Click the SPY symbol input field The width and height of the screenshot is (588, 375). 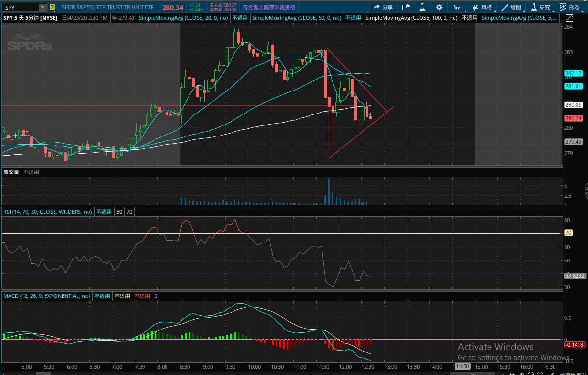coord(20,7)
